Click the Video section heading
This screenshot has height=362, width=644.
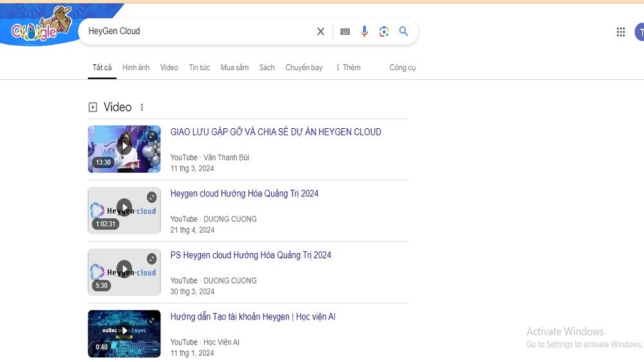coord(117,107)
